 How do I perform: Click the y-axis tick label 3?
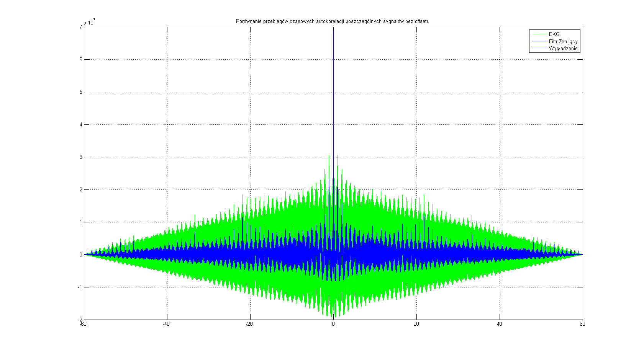pos(80,157)
